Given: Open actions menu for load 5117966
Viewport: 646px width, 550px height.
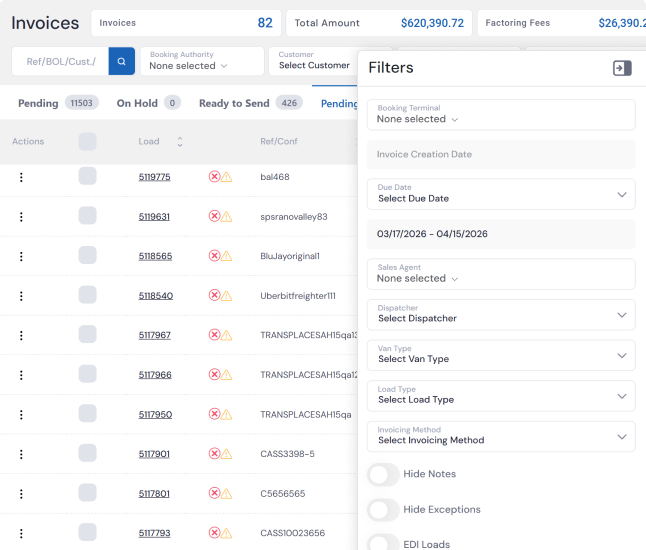Looking at the screenshot, I should [x=21, y=375].
